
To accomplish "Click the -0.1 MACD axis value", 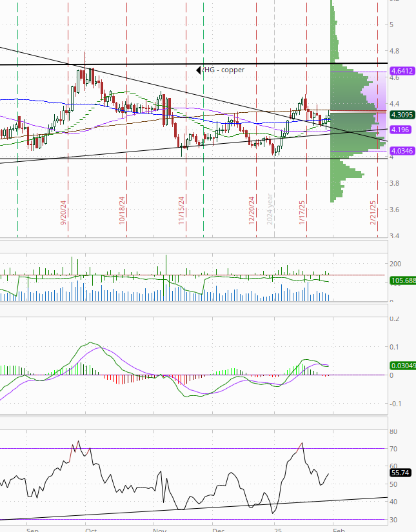I will [395, 404].
